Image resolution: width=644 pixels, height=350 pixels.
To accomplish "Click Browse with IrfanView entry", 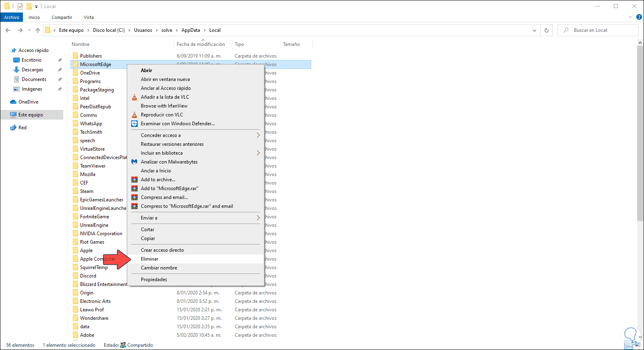I will click(x=196, y=106).
